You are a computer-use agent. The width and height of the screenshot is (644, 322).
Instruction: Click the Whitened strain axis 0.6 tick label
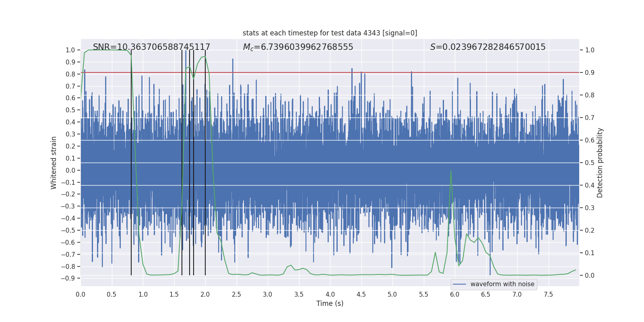(70, 98)
